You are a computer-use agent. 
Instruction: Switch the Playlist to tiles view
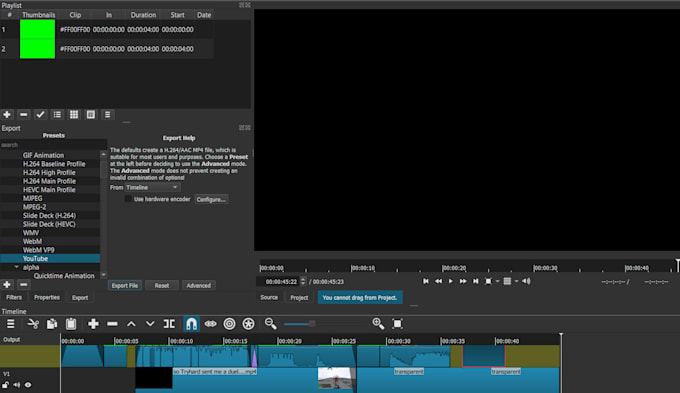(x=74, y=115)
